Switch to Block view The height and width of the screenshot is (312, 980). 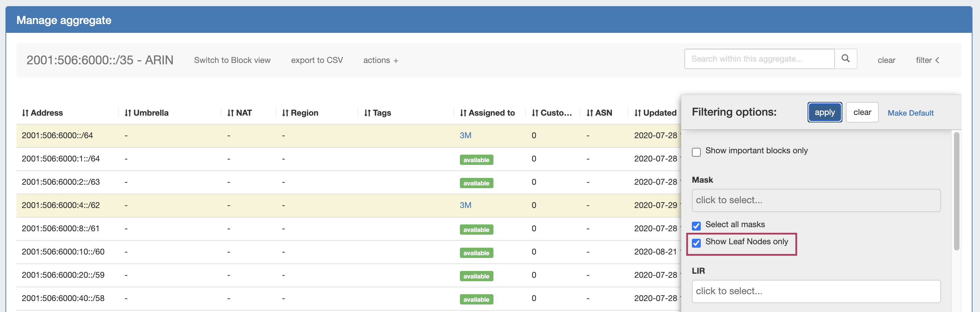232,60
